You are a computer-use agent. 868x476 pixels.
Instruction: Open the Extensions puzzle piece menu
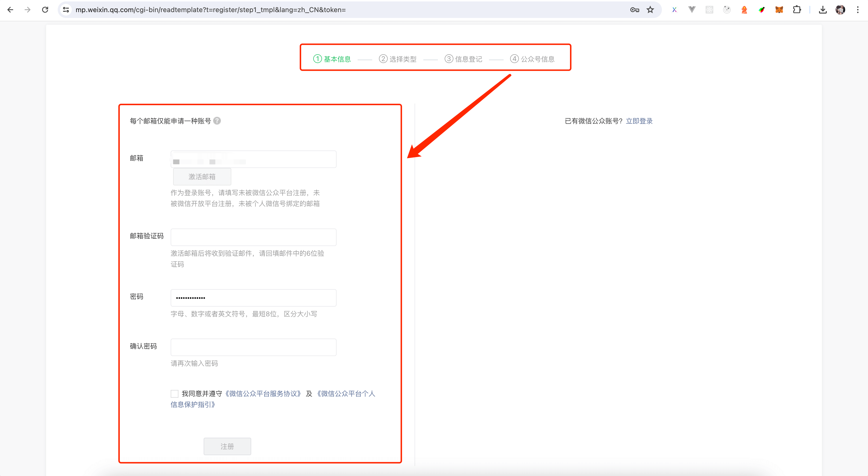point(796,10)
